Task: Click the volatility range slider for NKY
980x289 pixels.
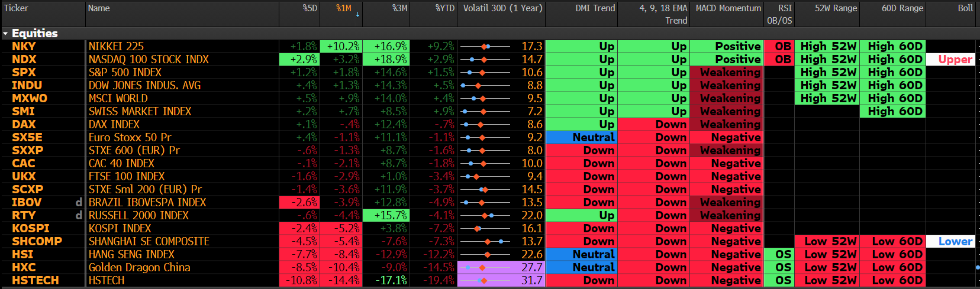Action: coord(485,46)
